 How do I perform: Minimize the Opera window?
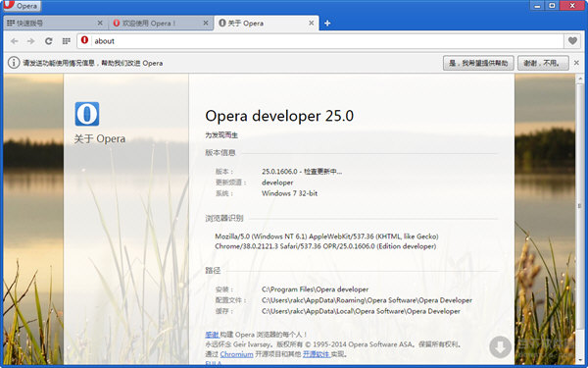point(537,5)
